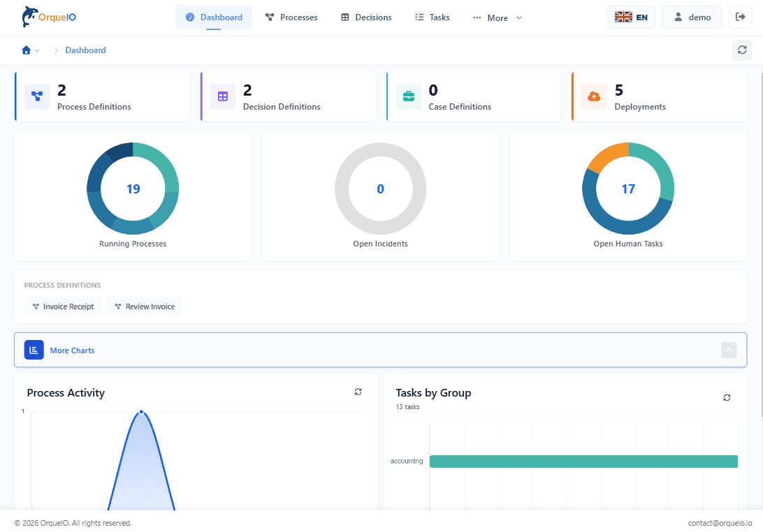Click the contact@orqueio.io footer email
This screenshot has width=763, height=532.
click(720, 523)
